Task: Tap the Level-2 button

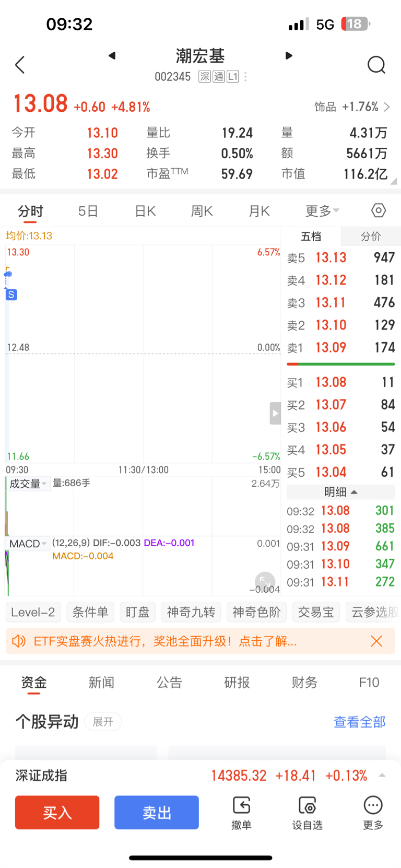Action: click(33, 612)
